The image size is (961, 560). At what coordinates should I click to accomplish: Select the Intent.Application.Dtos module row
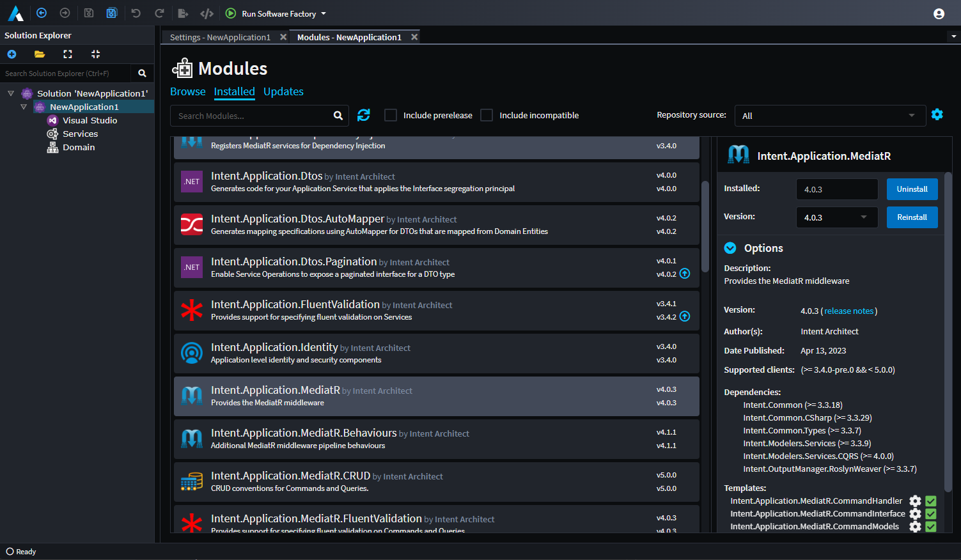[x=437, y=182]
